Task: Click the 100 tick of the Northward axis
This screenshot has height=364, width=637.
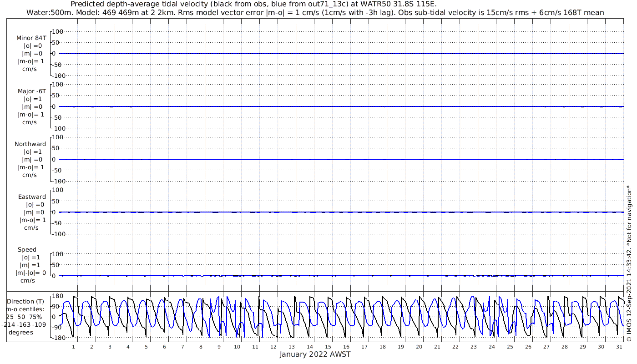Action: pyautogui.click(x=57, y=137)
